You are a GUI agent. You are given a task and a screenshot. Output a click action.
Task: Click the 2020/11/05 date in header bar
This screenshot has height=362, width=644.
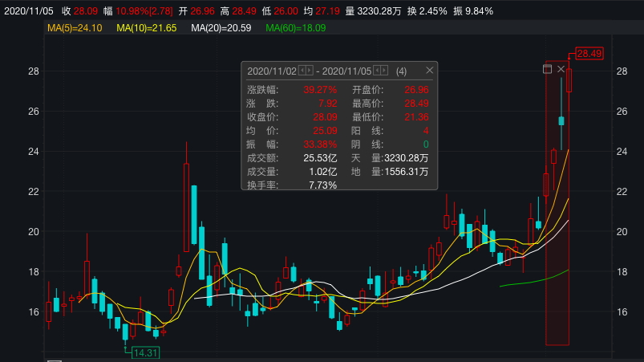[x=30, y=11]
